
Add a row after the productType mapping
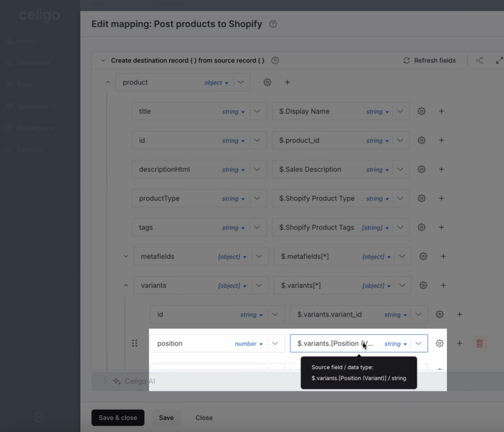click(x=442, y=198)
